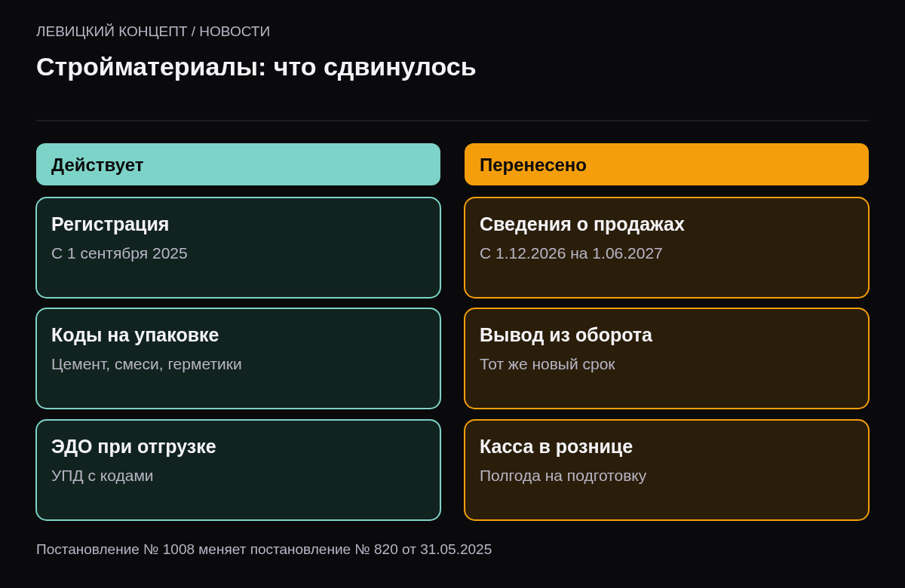905x588 pixels.
Task: Open the 'Коды на упаковке' card
Action: [238, 359]
